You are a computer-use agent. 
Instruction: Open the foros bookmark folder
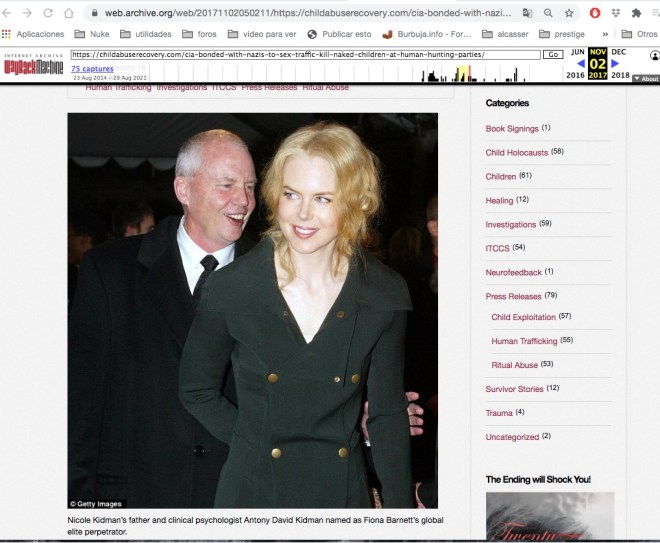pyautogui.click(x=203, y=34)
